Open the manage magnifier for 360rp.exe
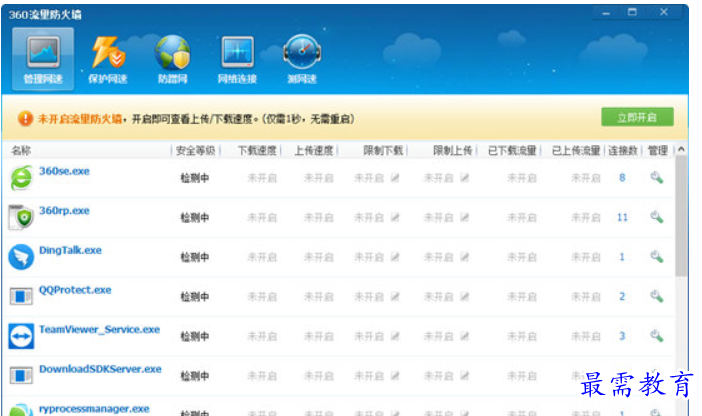This screenshot has width=702, height=416. click(656, 217)
